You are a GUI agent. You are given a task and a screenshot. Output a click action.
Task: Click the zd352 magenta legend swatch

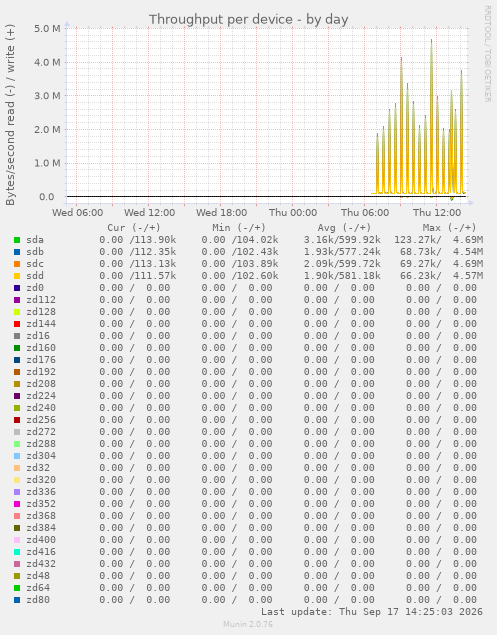pyautogui.click(x=17, y=504)
